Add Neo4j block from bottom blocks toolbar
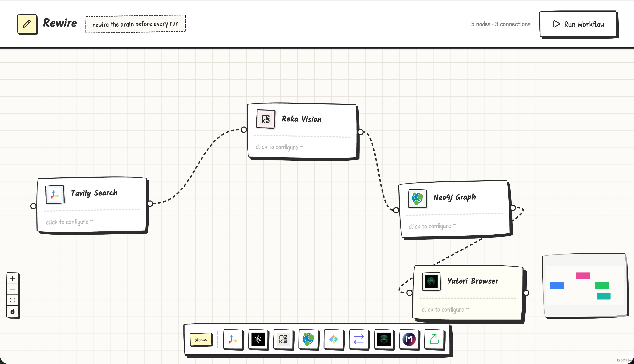Screen dimensions: 634x364 [308, 339]
